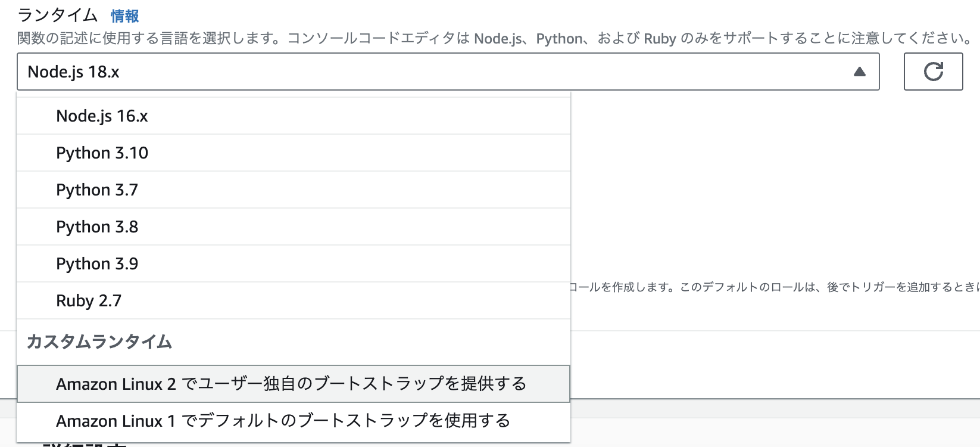
Task: Select Node.js 16.x from the runtime list
Action: 102,116
